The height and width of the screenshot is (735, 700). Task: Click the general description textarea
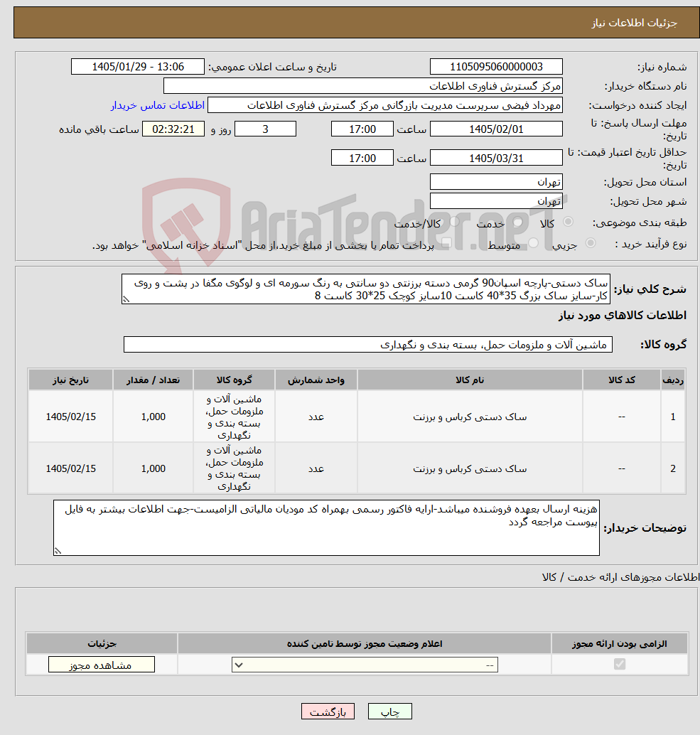click(x=365, y=289)
